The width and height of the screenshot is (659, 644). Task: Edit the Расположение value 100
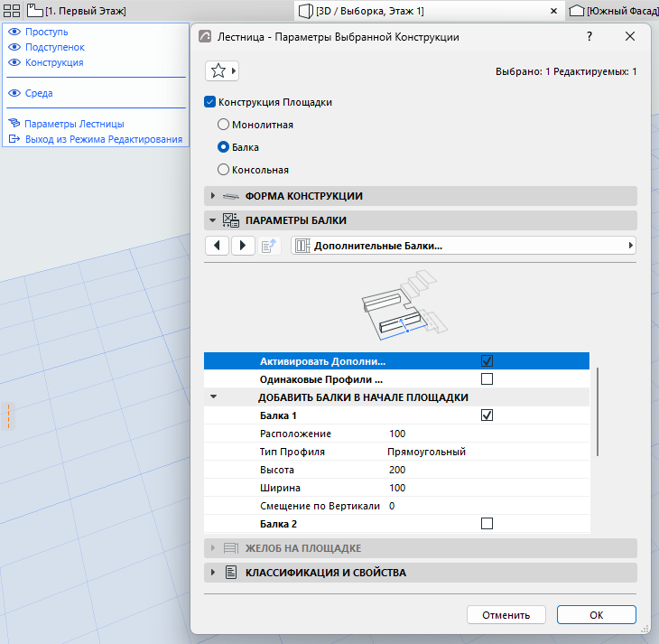pos(397,434)
